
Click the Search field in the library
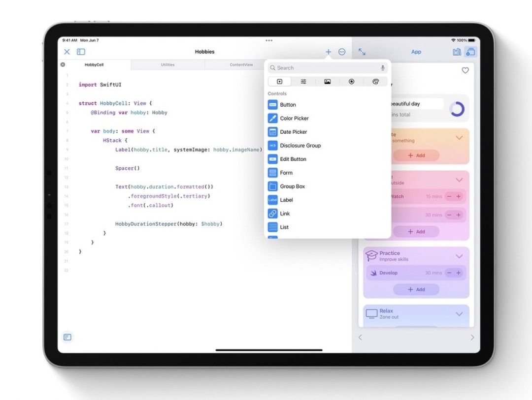click(325, 68)
